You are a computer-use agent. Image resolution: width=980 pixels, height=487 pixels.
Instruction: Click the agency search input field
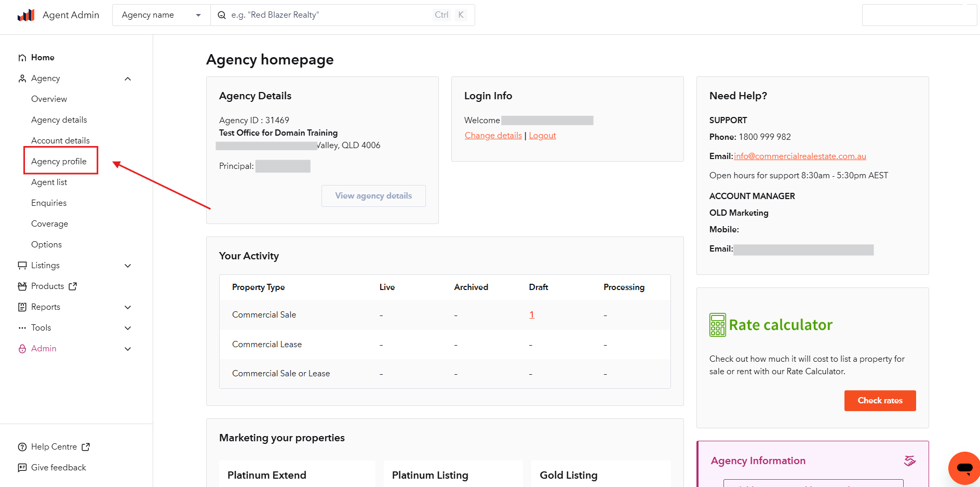(x=327, y=15)
